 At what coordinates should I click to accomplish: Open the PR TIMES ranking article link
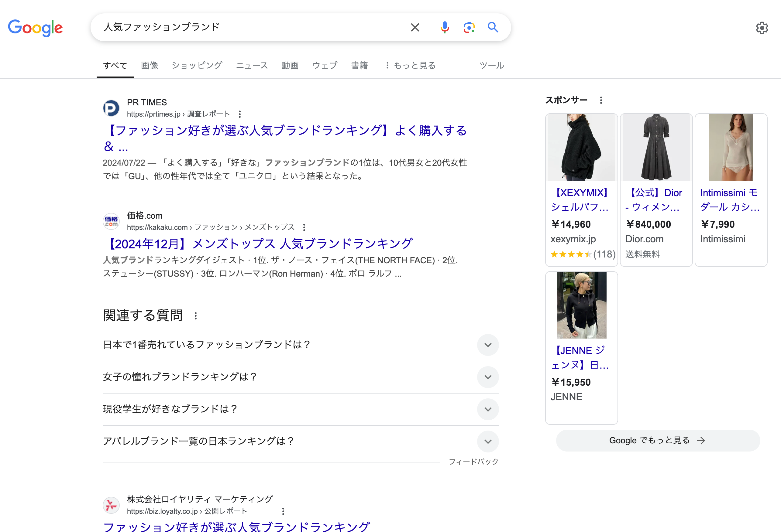pyautogui.click(x=285, y=138)
